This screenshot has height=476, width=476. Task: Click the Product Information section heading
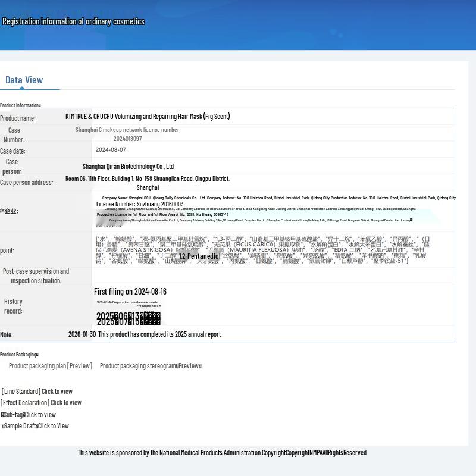click(20, 105)
